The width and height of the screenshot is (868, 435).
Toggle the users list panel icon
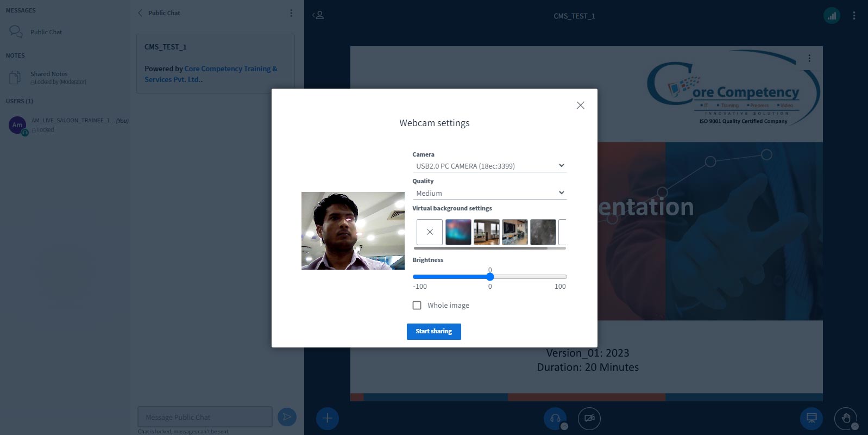(318, 15)
